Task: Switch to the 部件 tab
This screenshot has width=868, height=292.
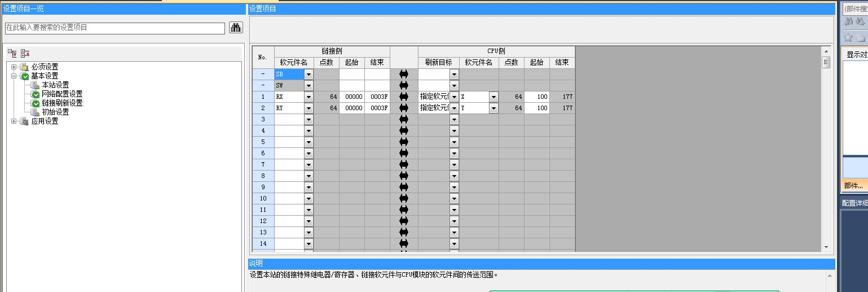Action: (853, 186)
